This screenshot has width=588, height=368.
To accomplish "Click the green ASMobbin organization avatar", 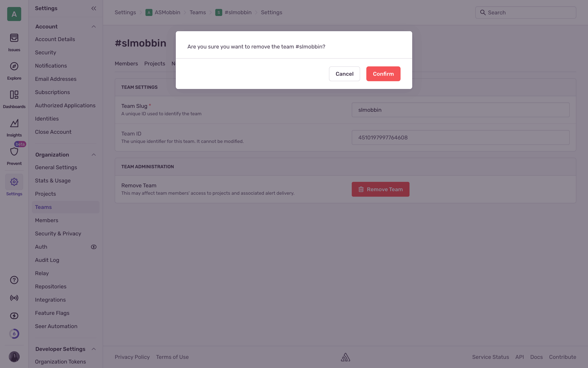I will click(x=14, y=14).
